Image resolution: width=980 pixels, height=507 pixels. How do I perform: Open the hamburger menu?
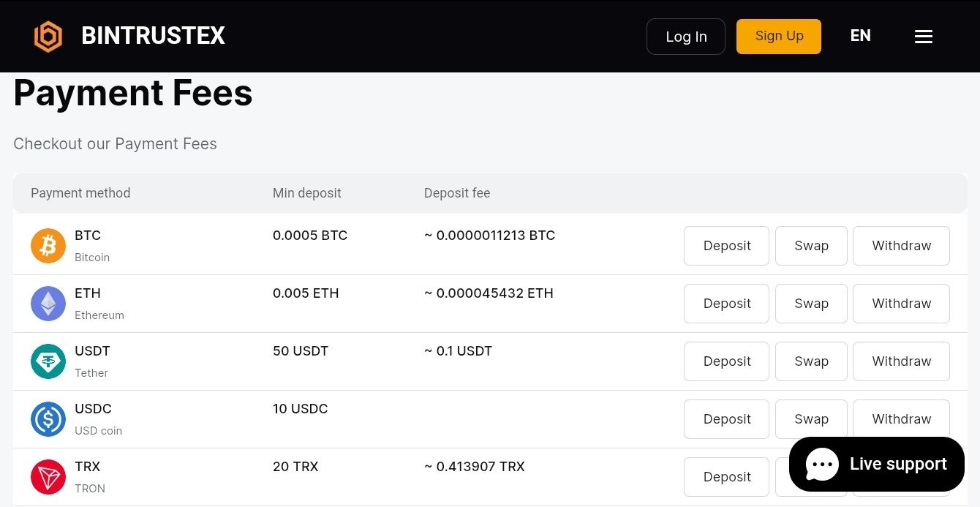(923, 37)
